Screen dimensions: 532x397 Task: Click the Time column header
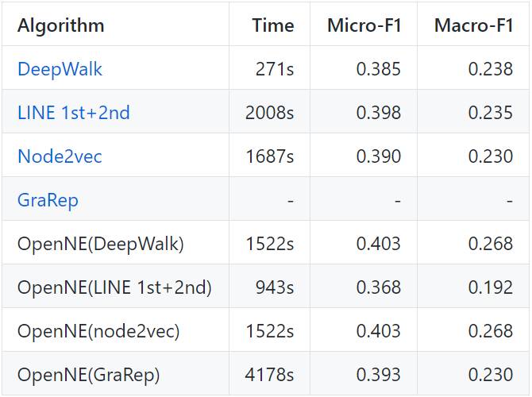273,25
